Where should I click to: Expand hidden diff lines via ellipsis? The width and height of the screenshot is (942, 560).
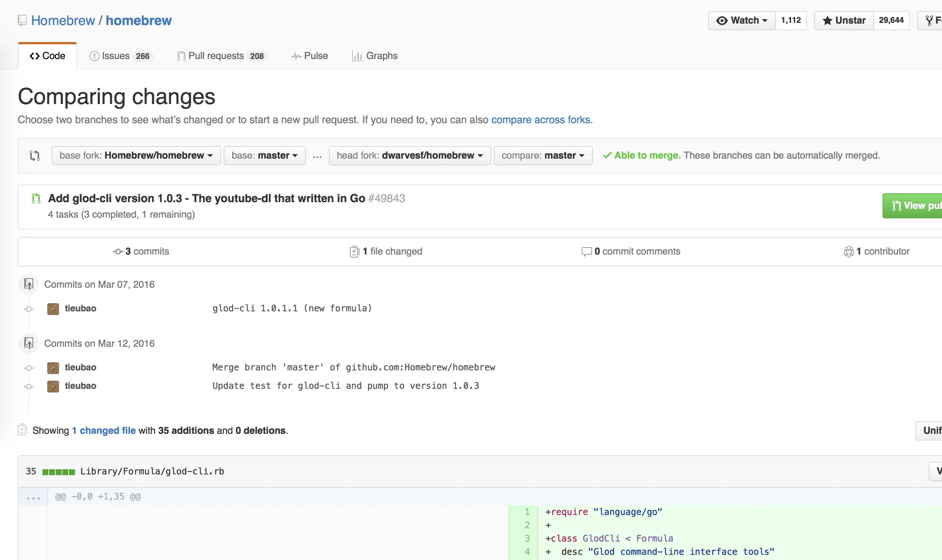(33, 497)
